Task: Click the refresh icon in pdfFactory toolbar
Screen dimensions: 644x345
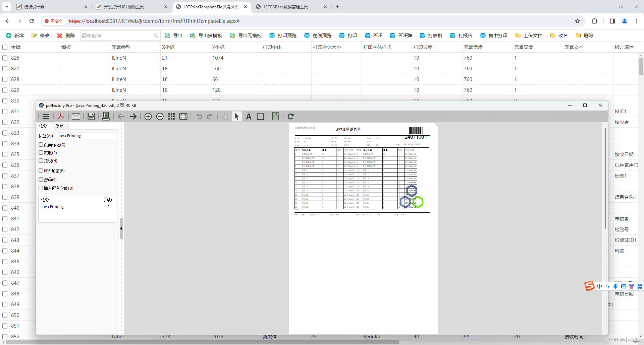Action: click(291, 117)
